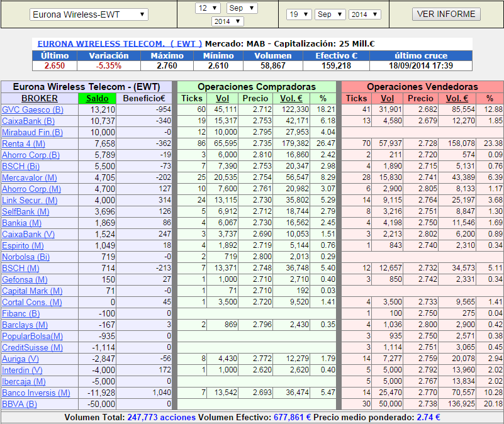Open the end year 2014 dropdown beside 19 Sep
Screen dimensions: 504x424
364,14
